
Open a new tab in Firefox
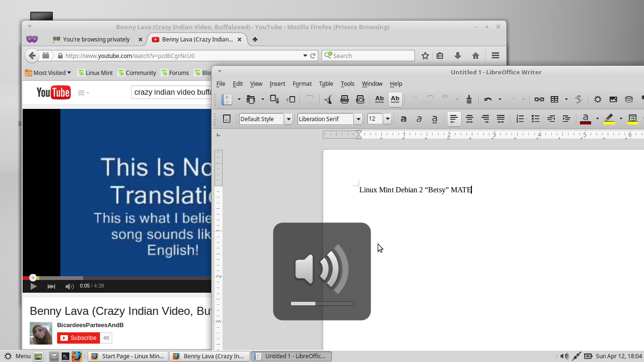255,40
